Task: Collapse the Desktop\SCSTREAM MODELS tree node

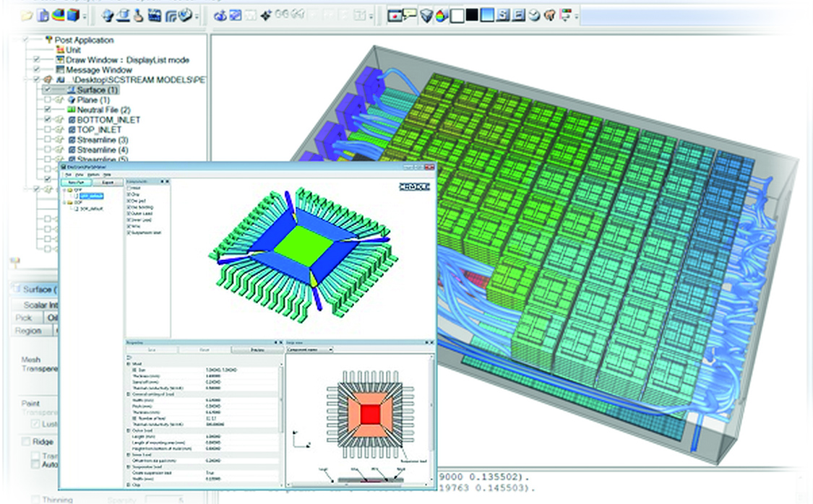Action: pyautogui.click(x=25, y=79)
